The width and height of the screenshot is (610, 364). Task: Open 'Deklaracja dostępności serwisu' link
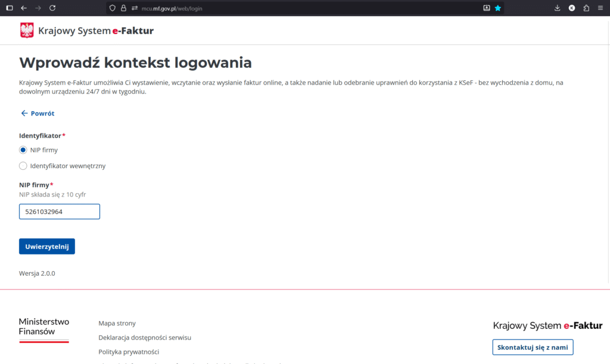coord(145,338)
